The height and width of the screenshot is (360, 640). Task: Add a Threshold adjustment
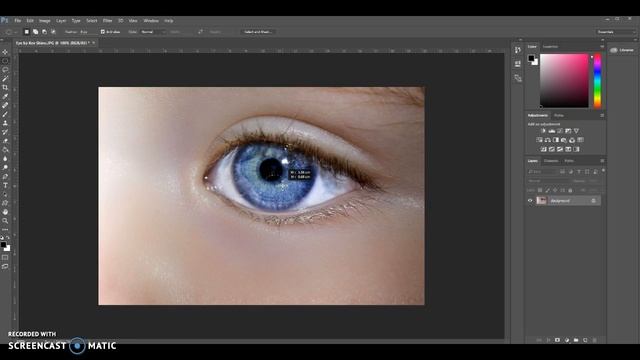pos(560,149)
